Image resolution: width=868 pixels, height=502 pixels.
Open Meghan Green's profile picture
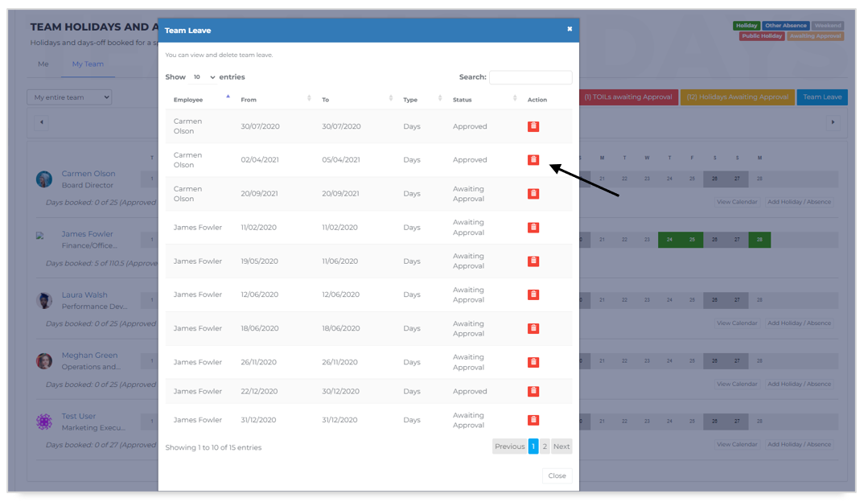(x=44, y=361)
